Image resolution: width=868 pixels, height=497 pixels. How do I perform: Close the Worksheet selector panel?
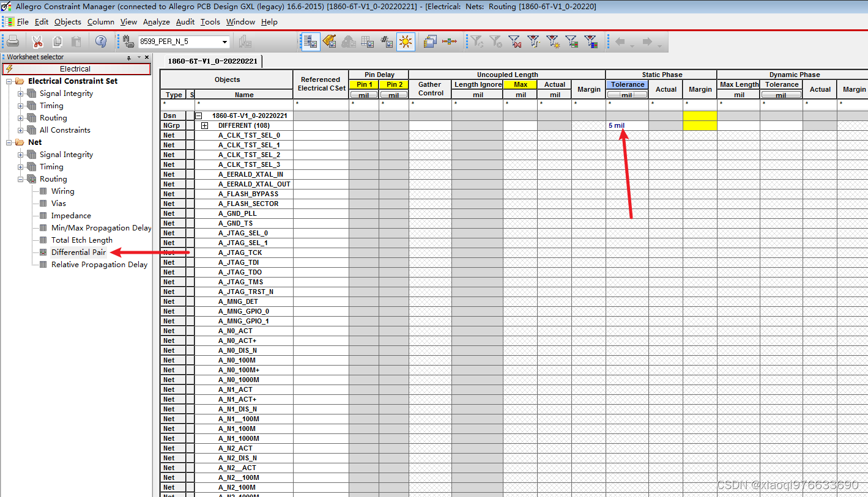point(147,57)
